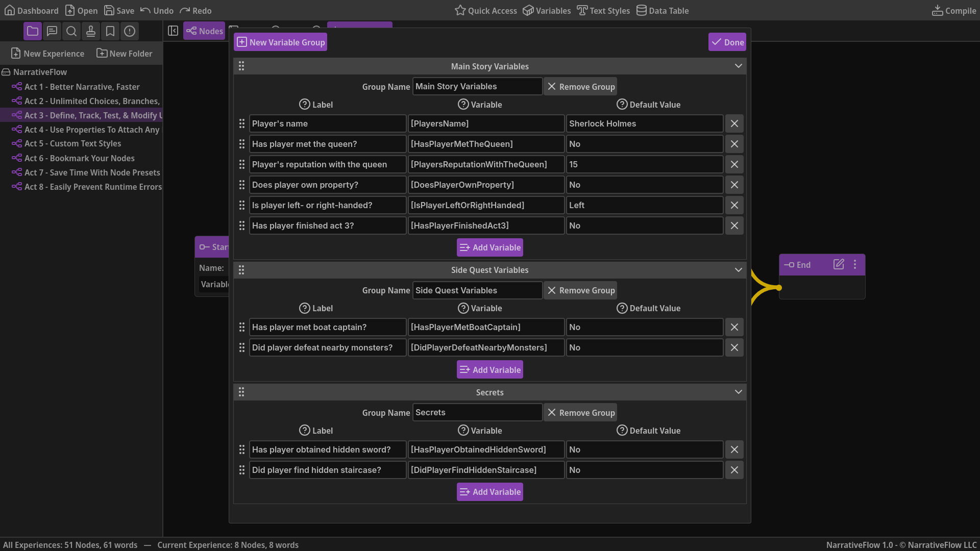
Task: Click help icon beside Label in Main Story
Action: coord(305,104)
